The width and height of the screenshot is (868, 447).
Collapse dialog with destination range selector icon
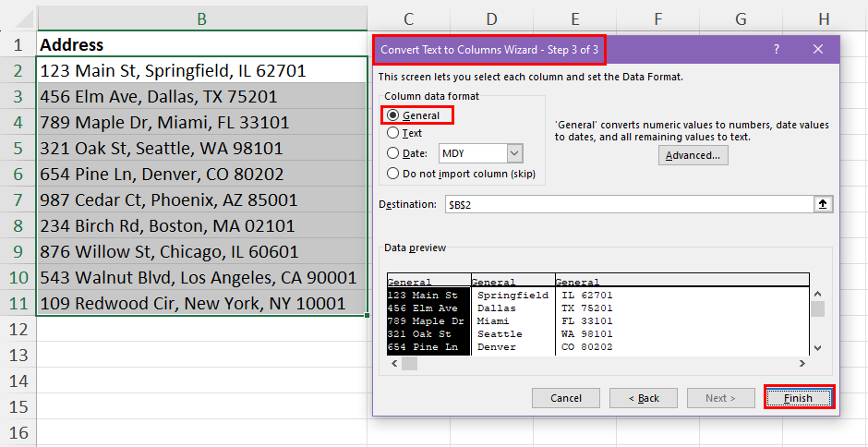pyautogui.click(x=823, y=204)
